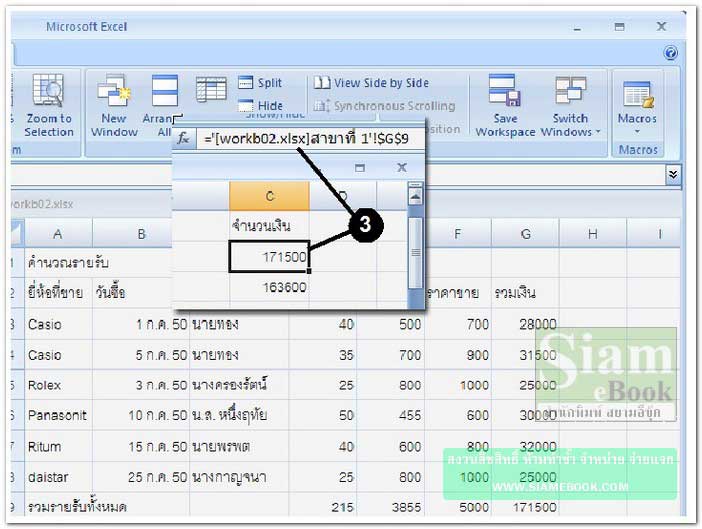Select daistar cell
This screenshot has width=702, height=529.
coord(58,477)
